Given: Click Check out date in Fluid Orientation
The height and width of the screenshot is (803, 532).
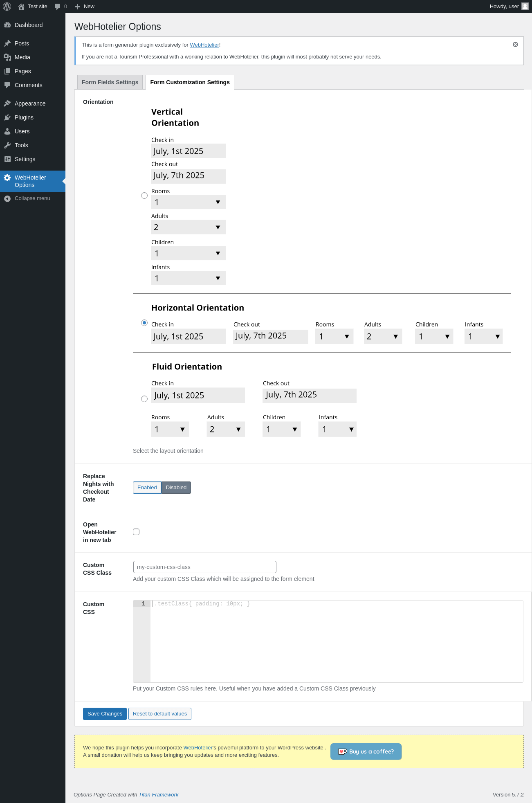Looking at the screenshot, I should (310, 395).
